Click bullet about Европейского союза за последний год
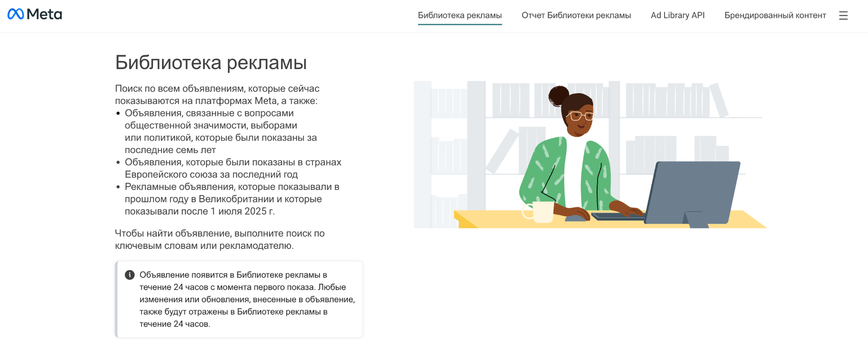The image size is (868, 354). [233, 168]
